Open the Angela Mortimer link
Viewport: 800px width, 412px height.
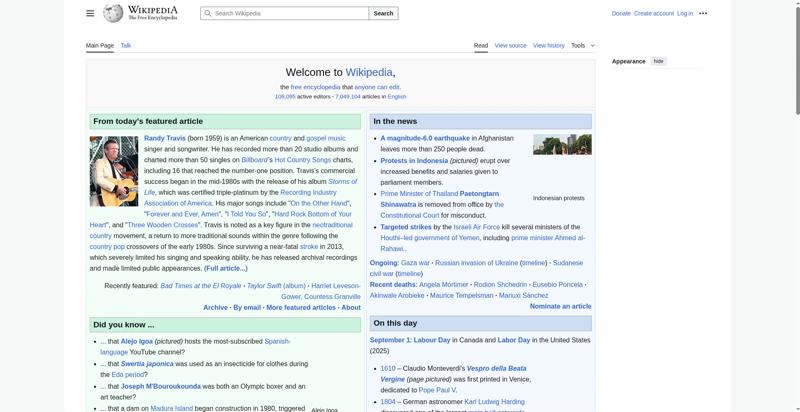[x=443, y=285]
